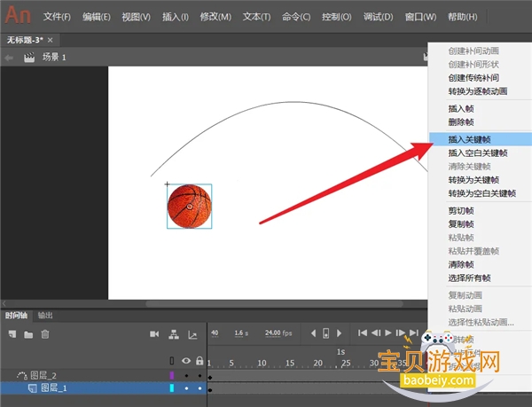Close the 无标题-3* document tab
The image size is (532, 407).
coord(51,40)
